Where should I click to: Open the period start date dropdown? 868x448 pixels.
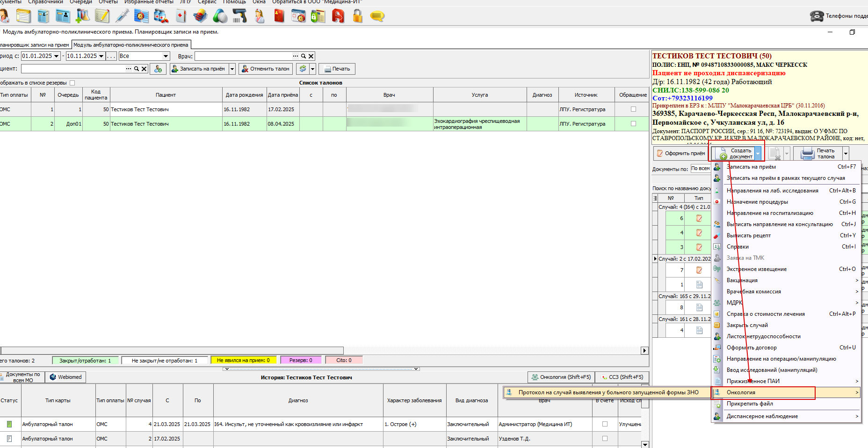(x=57, y=56)
